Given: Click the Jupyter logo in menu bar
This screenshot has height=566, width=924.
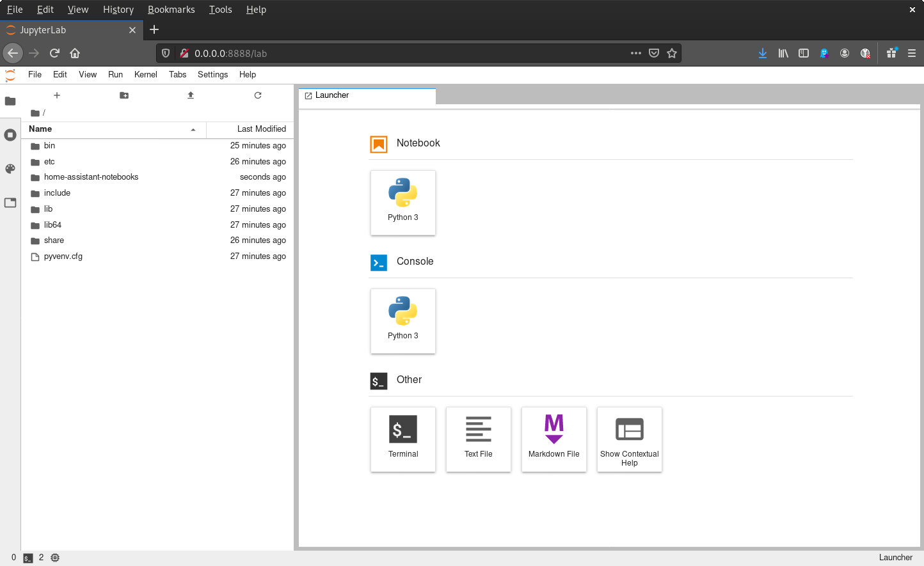Looking at the screenshot, I should pos(10,75).
